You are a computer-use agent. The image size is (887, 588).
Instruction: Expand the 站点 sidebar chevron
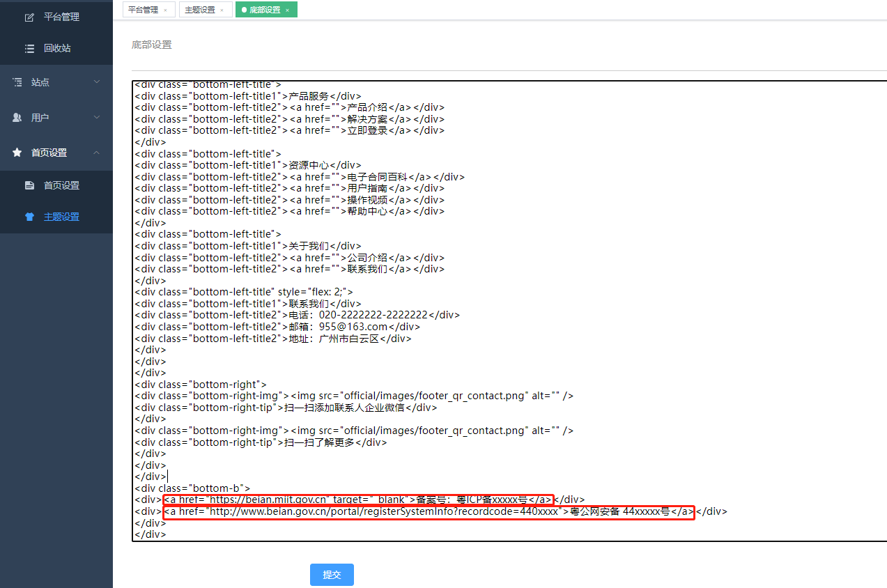[x=97, y=82]
